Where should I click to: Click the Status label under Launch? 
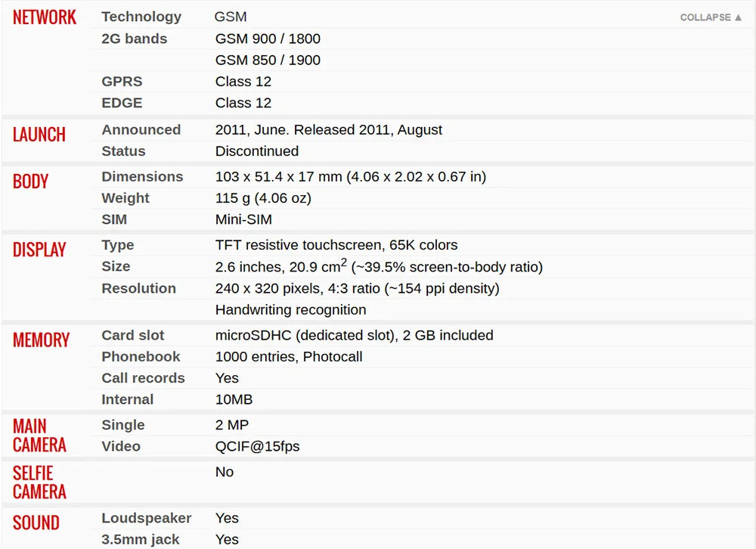pos(123,151)
